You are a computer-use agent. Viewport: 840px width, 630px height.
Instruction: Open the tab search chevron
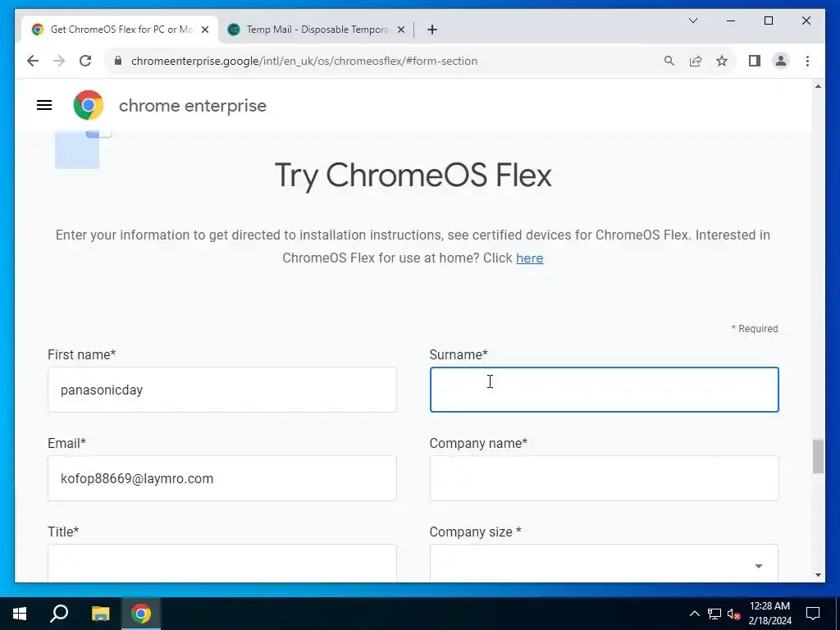click(x=692, y=21)
